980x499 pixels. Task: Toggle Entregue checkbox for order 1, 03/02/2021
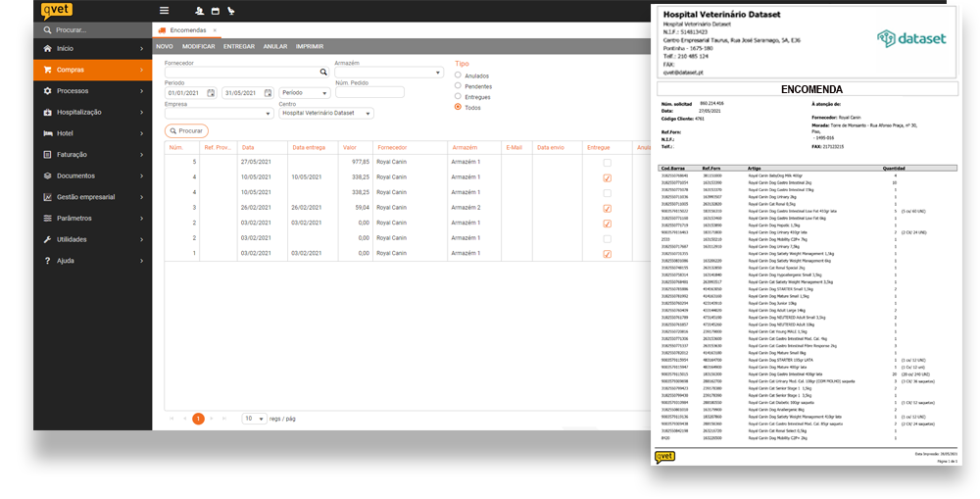coord(607,254)
